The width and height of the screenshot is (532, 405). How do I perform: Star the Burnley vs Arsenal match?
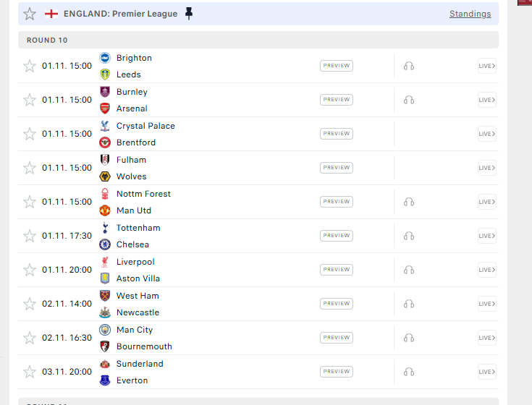pyautogui.click(x=30, y=100)
